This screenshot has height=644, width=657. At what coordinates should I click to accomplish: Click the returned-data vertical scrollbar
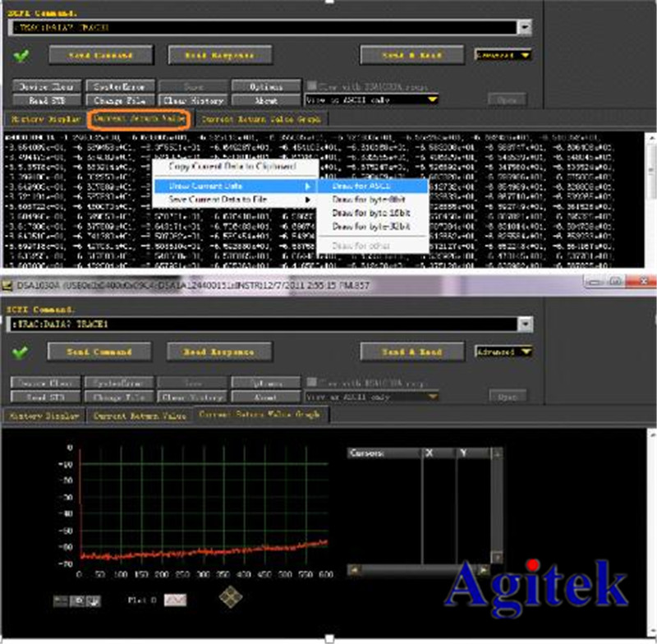pyautogui.click(x=651, y=200)
